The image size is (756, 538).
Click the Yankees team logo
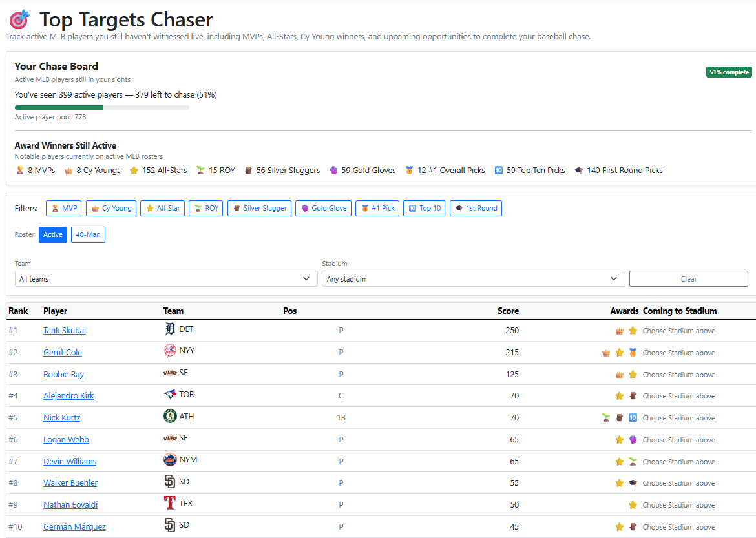pyautogui.click(x=170, y=351)
